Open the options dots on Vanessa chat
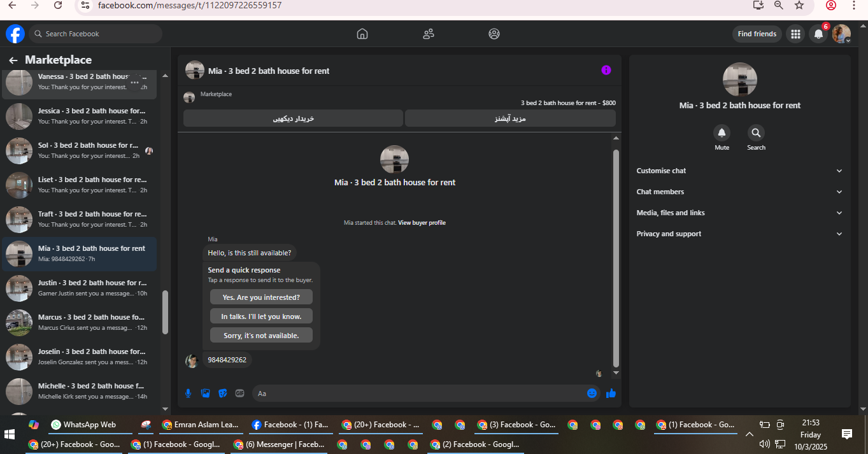The image size is (868, 454). pyautogui.click(x=134, y=82)
